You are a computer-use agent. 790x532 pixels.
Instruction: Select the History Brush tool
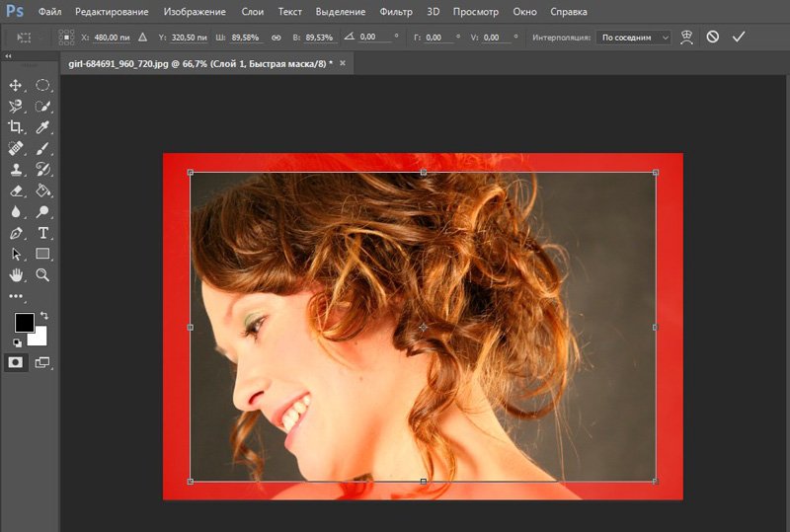tap(42, 170)
